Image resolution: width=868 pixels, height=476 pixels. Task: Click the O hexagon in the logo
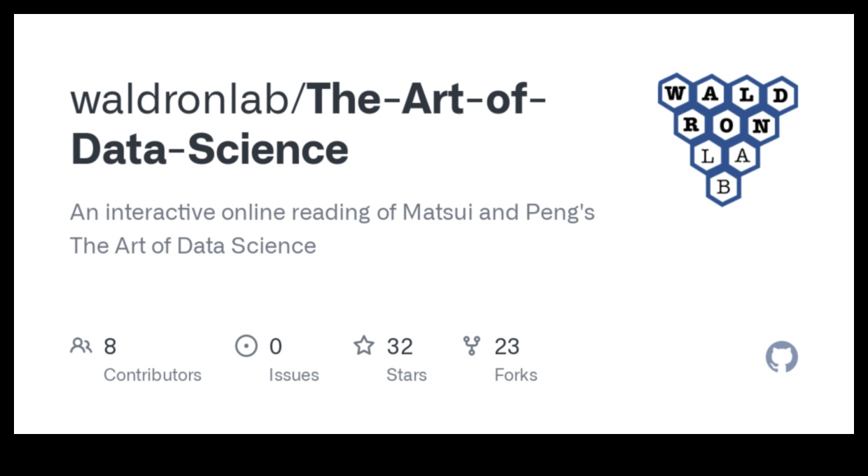[x=727, y=126]
